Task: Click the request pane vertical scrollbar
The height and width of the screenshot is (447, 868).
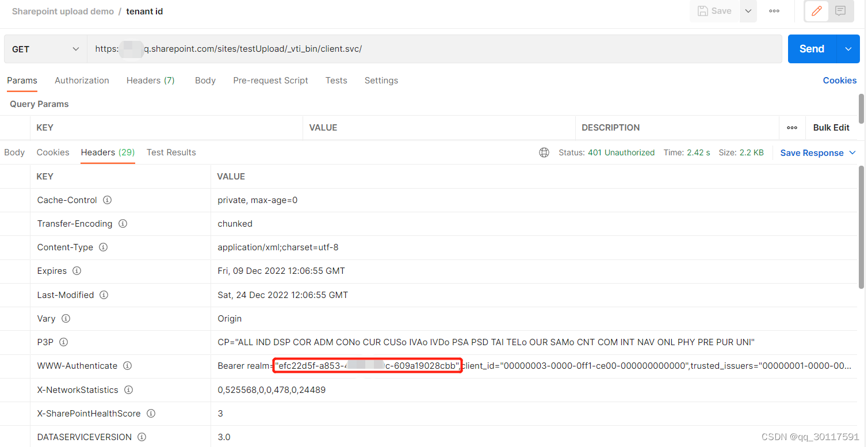Action: pos(861,108)
